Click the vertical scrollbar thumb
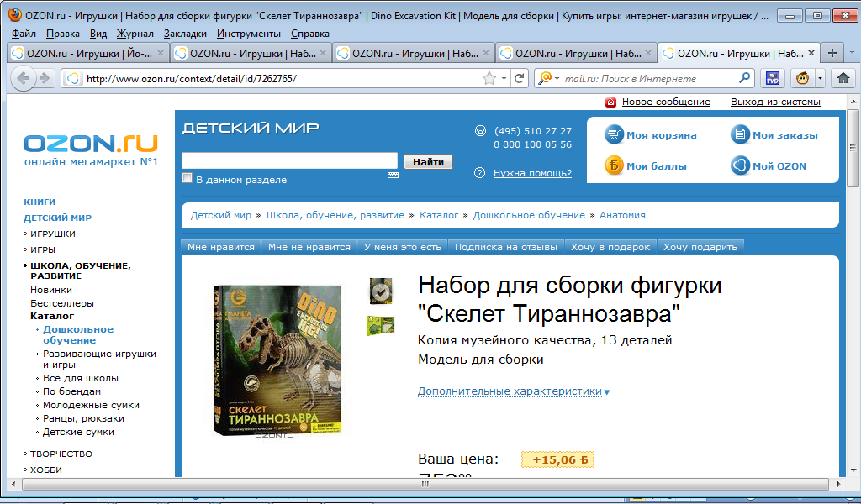This screenshot has width=861, height=504. (853, 148)
